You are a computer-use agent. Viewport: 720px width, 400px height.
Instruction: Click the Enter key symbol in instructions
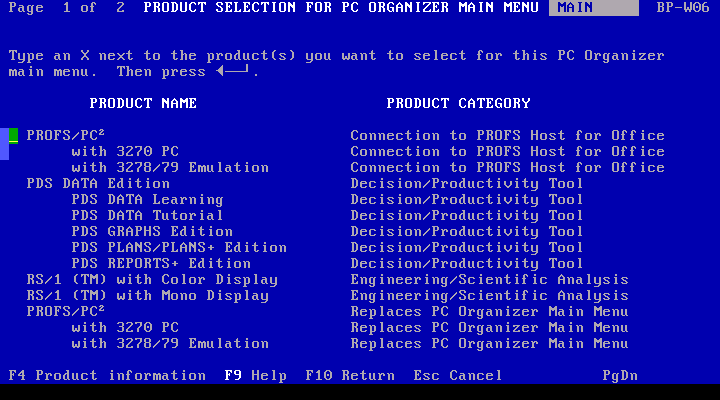[x=233, y=71]
